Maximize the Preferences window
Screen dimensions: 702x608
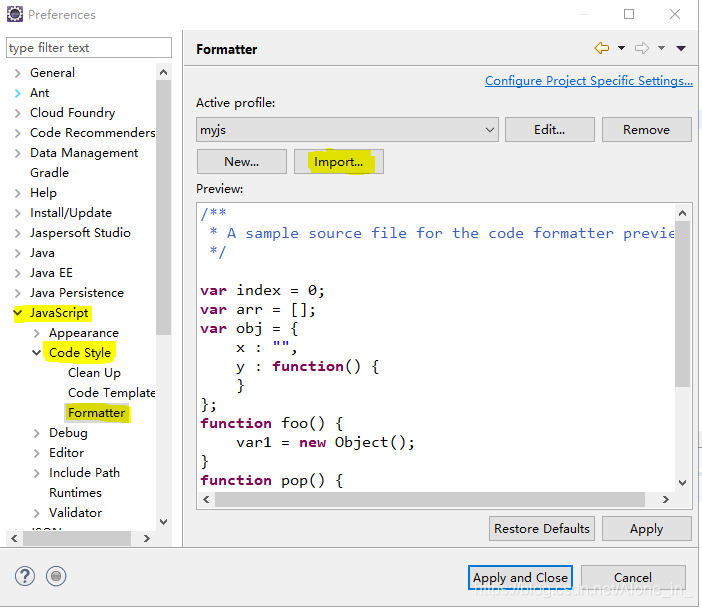[x=629, y=14]
